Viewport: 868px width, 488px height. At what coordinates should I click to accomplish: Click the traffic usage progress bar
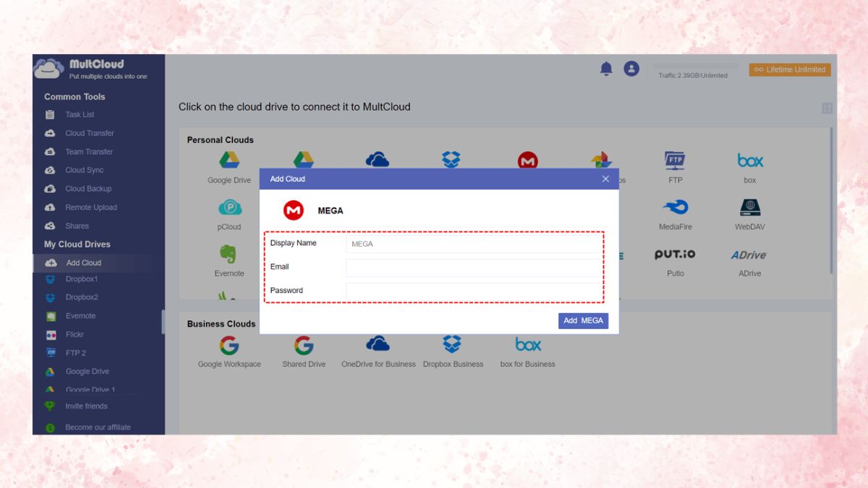[x=696, y=66]
